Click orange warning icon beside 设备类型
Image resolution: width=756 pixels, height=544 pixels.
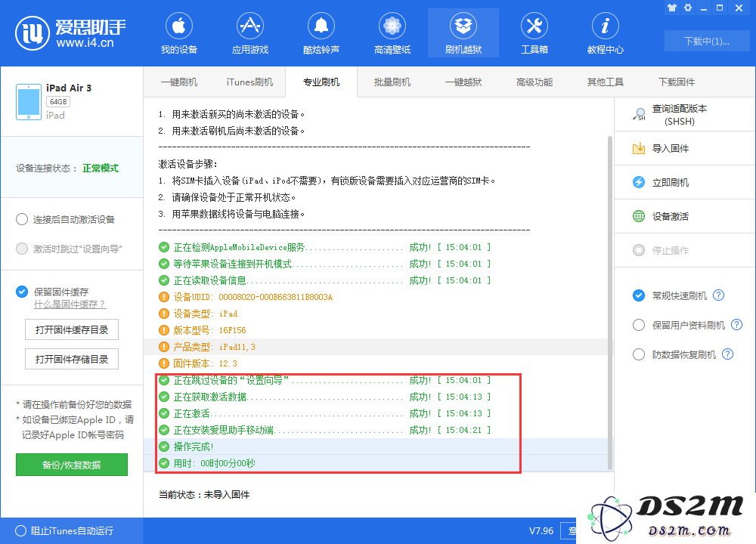tap(164, 314)
